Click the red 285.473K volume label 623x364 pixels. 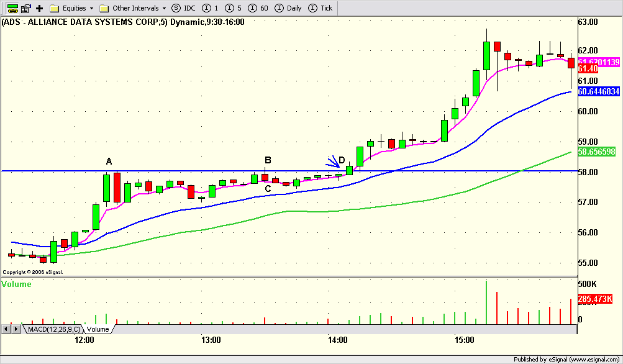tap(595, 299)
